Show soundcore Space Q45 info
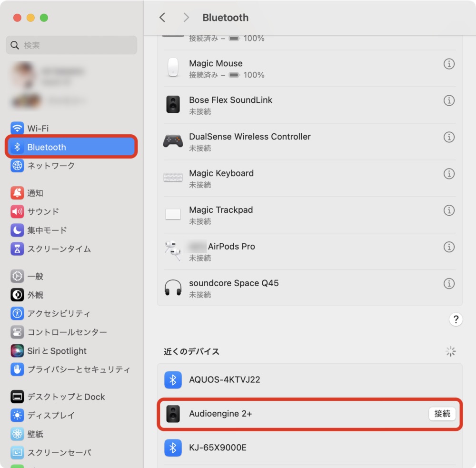This screenshot has height=468, width=476. (449, 284)
